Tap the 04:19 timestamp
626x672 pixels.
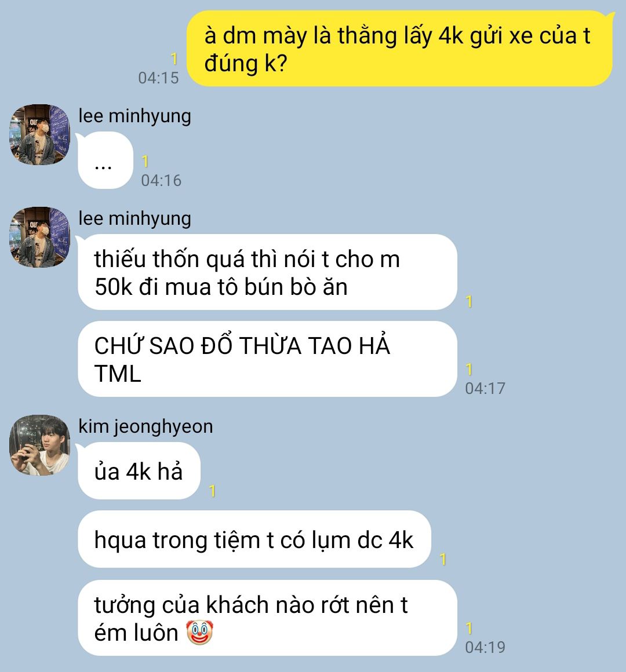pyautogui.click(x=485, y=648)
